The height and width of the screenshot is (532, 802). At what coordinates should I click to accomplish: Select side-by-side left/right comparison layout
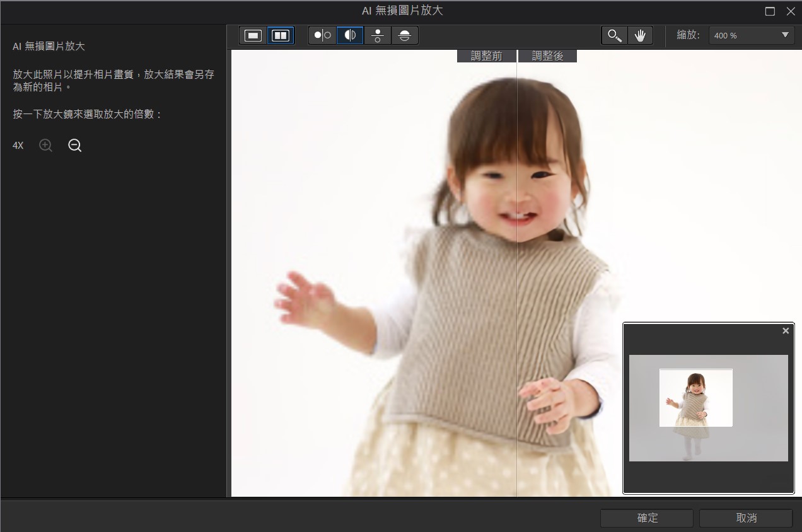[322, 35]
